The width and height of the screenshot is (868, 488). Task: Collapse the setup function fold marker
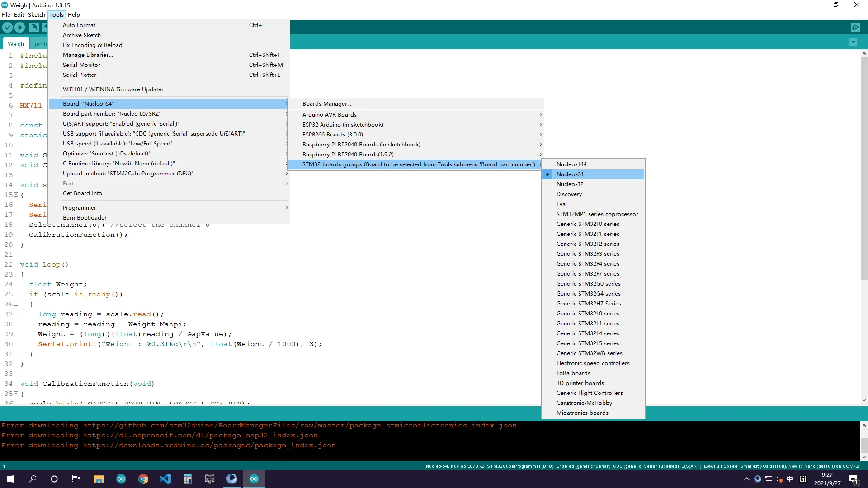[x=16, y=195]
